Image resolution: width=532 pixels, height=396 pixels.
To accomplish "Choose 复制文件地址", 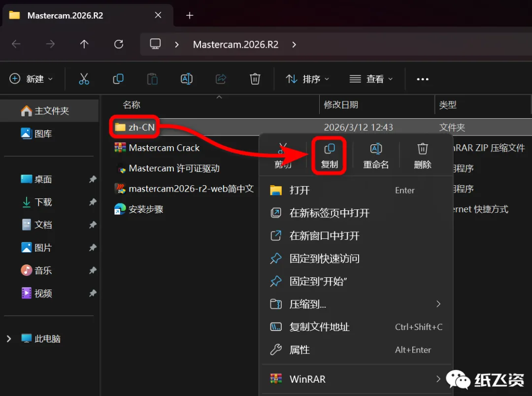I will click(x=356, y=327).
